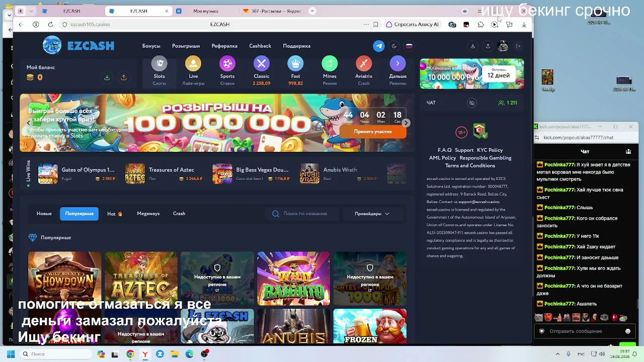
Task: Bookmark this page in address bar
Action: 376,24
